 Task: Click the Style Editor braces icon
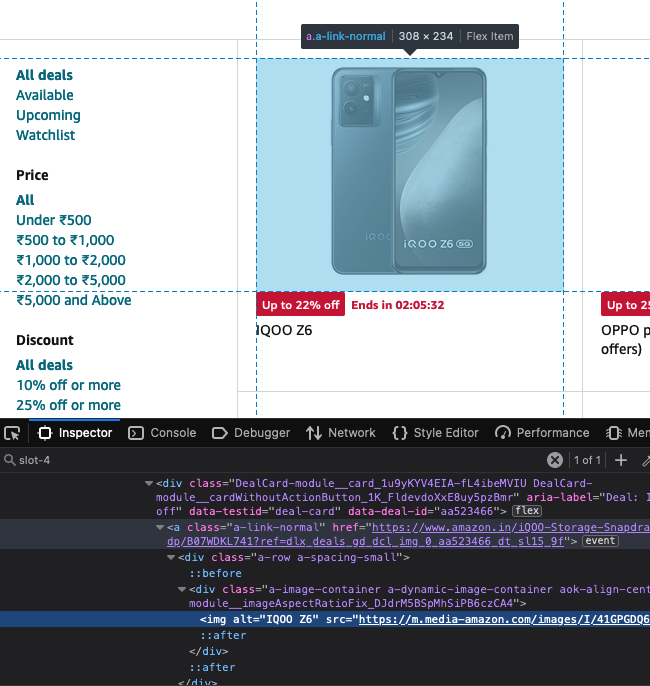coord(400,433)
